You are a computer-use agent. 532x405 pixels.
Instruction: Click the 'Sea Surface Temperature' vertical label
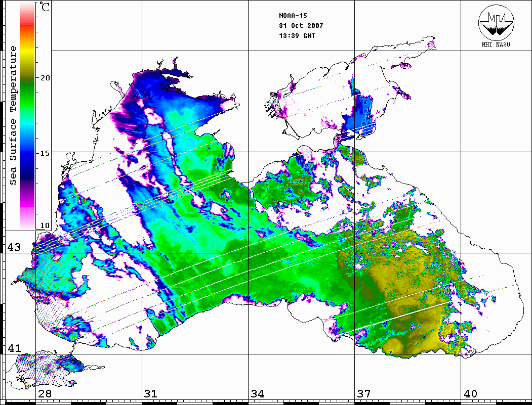point(13,116)
